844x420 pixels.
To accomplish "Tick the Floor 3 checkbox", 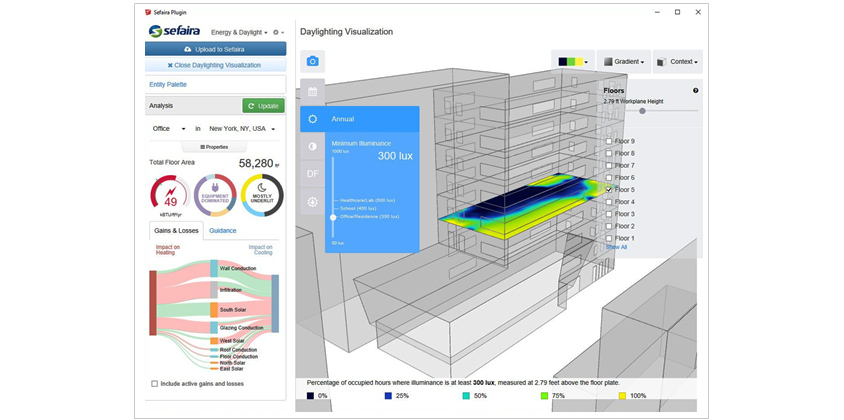I will point(609,214).
